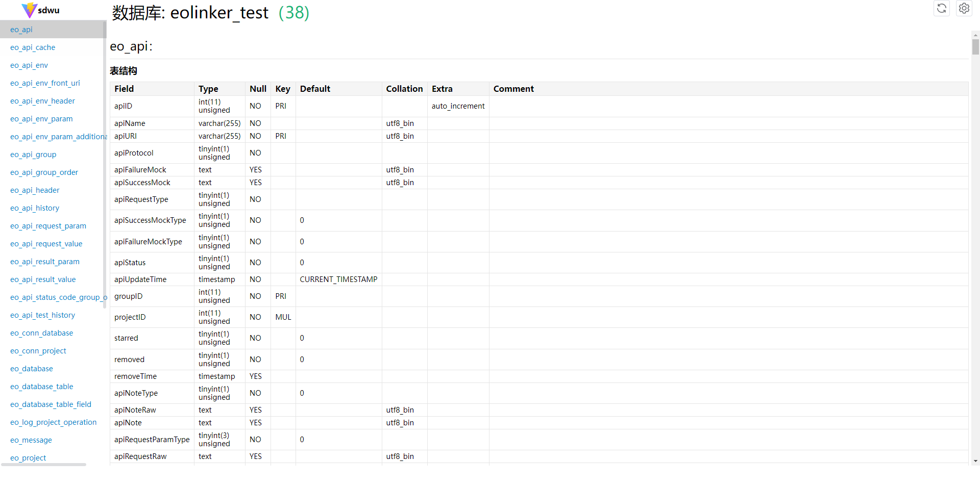Open eo_api_result_param table

pyautogui.click(x=45, y=262)
